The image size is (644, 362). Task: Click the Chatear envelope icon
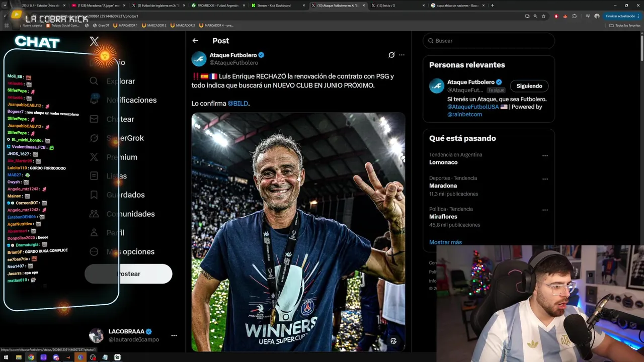[x=94, y=119]
